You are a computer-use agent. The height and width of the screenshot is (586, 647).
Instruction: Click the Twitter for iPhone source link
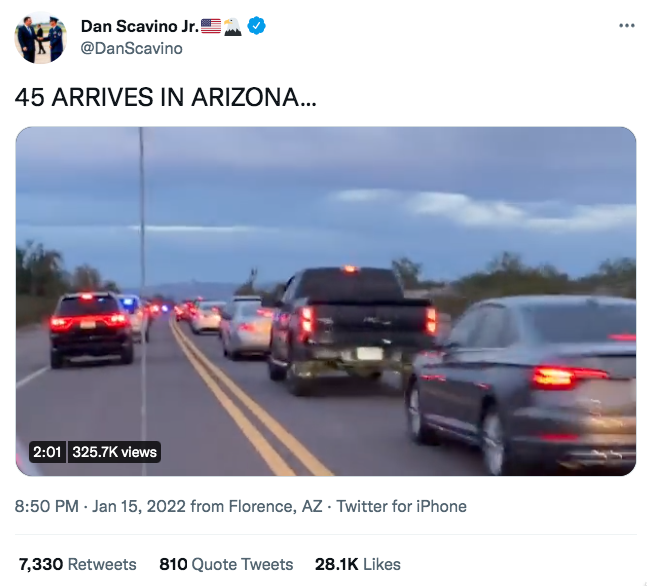click(401, 506)
